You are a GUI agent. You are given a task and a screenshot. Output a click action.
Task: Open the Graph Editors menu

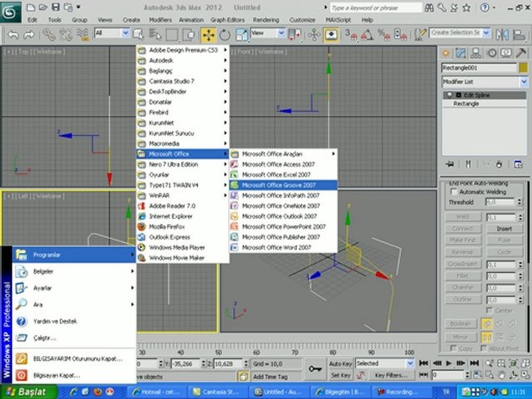(x=227, y=20)
